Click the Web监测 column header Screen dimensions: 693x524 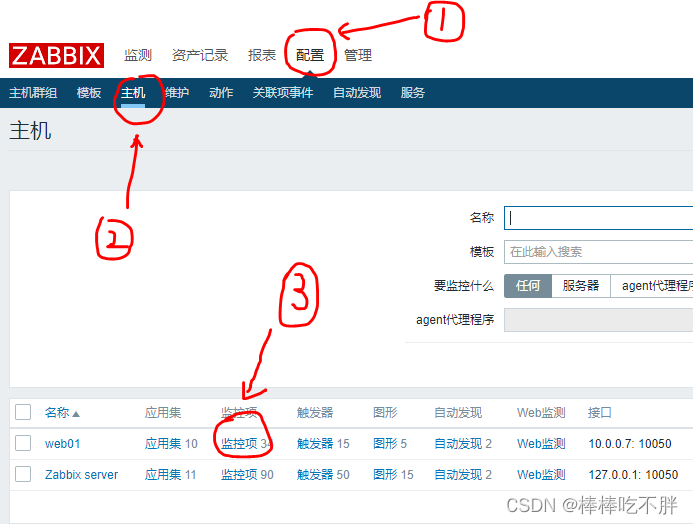[x=541, y=413]
